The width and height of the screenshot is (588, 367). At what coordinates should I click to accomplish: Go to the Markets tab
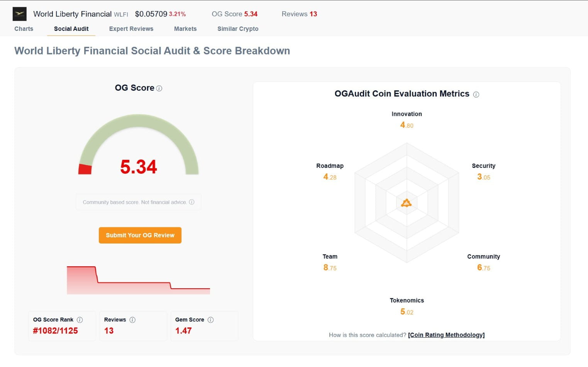[185, 29]
